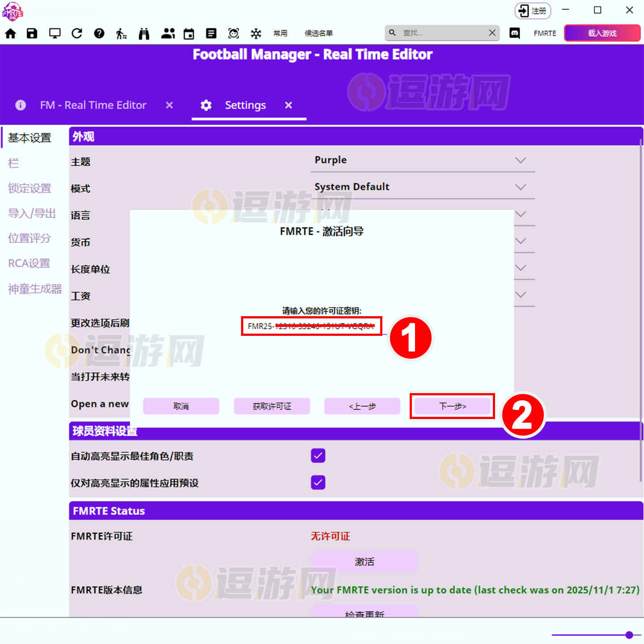This screenshot has height=644, width=644.
Task: Click the FMRTE许可证 label
Action: 102,536
